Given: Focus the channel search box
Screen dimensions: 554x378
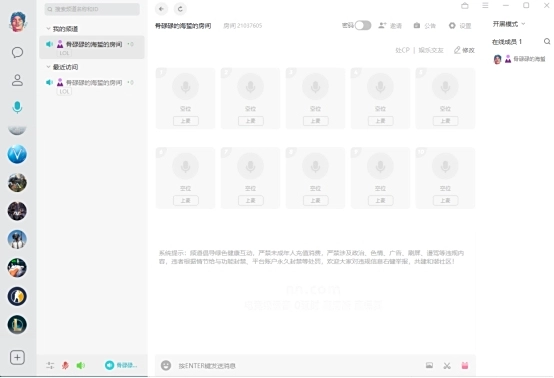Looking at the screenshot, I should (92, 9).
